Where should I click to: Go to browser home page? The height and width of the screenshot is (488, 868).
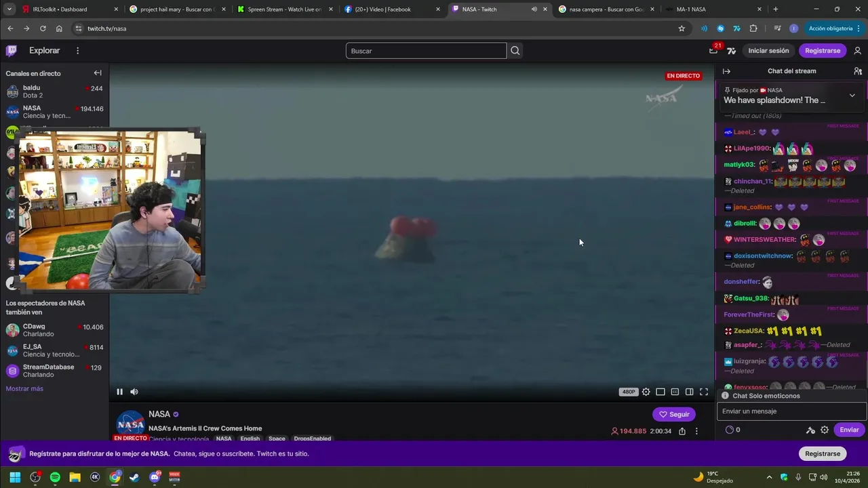click(59, 28)
